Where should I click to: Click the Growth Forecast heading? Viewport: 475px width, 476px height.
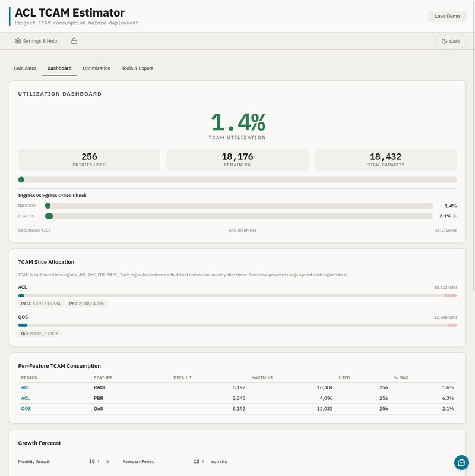39,443
